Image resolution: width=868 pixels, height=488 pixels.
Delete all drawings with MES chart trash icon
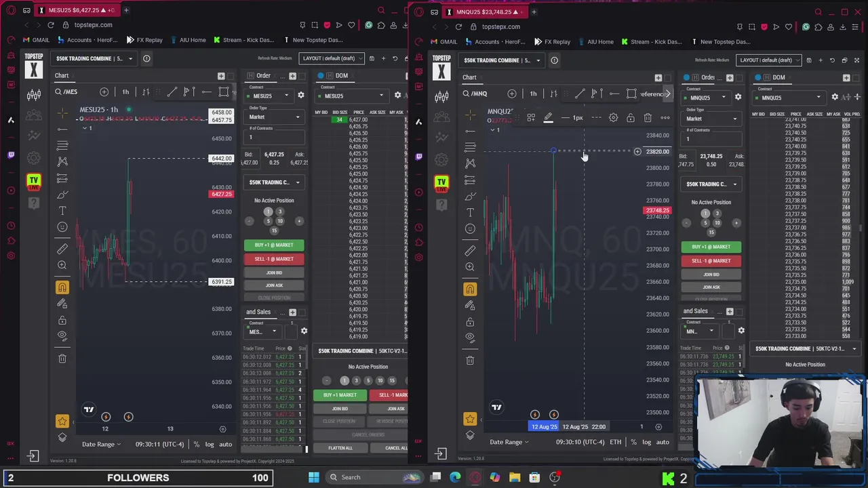pyautogui.click(x=62, y=358)
